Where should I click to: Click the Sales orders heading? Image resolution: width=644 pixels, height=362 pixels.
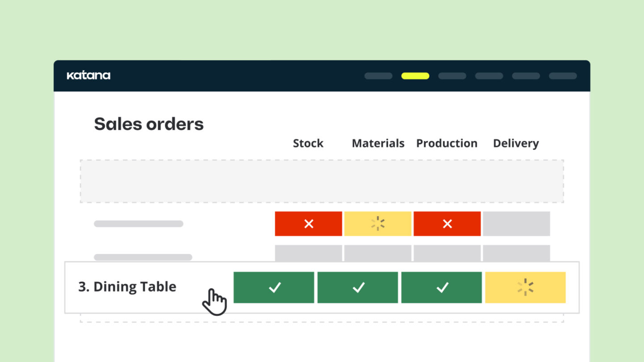click(x=148, y=124)
